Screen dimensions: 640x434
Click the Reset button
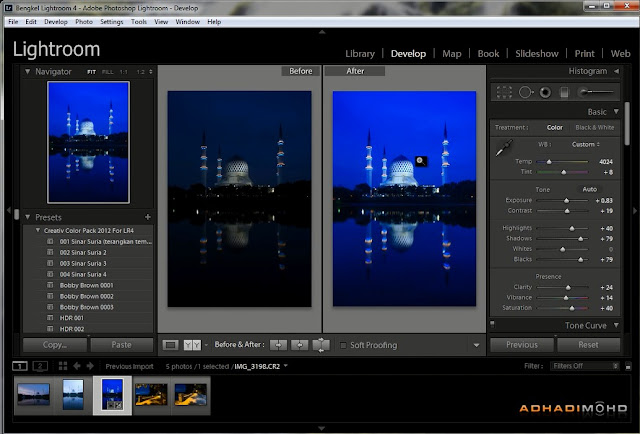click(588, 345)
